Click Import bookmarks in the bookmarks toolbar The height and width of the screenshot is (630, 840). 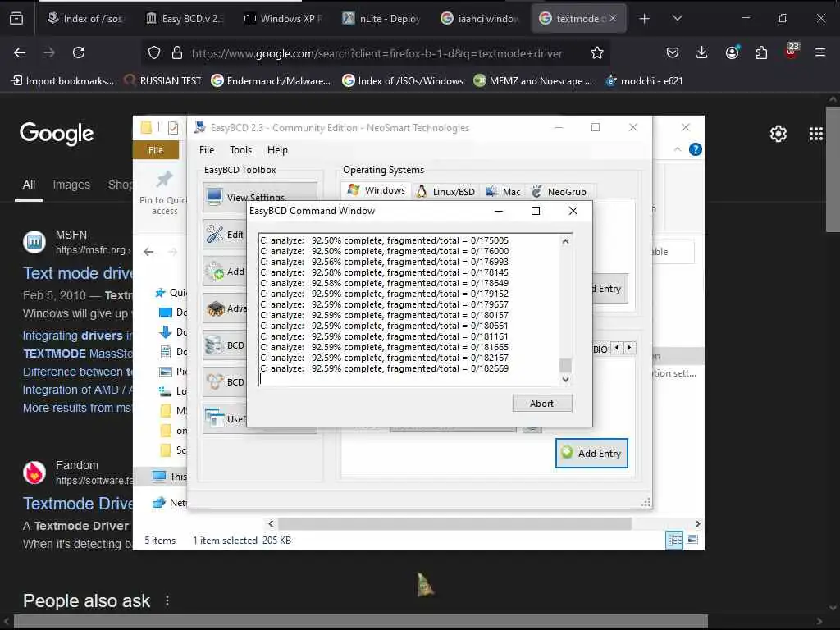tap(62, 81)
